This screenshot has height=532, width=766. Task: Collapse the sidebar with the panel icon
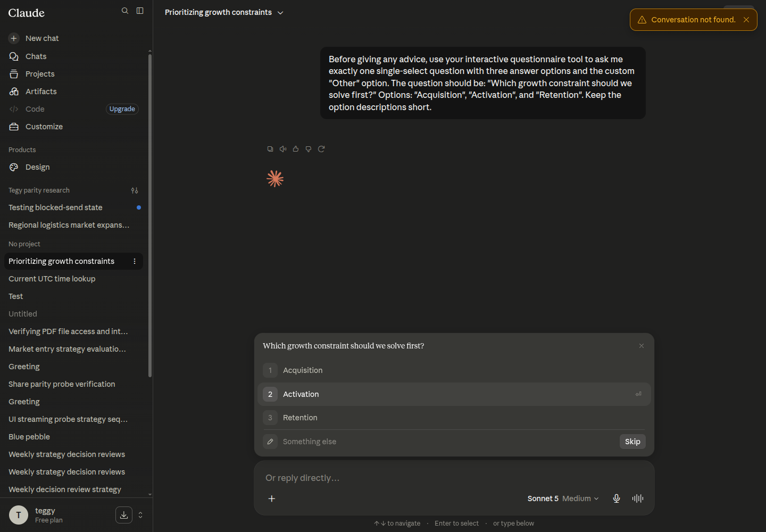coord(140,11)
